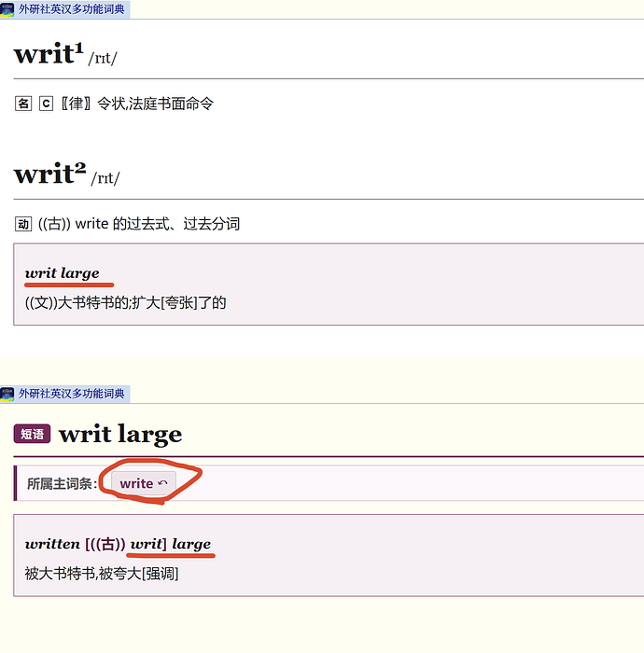Viewport: 644px width, 653px height.
Task: Click the /rɪt/ pronunciation of writ¹
Action: coord(103,58)
